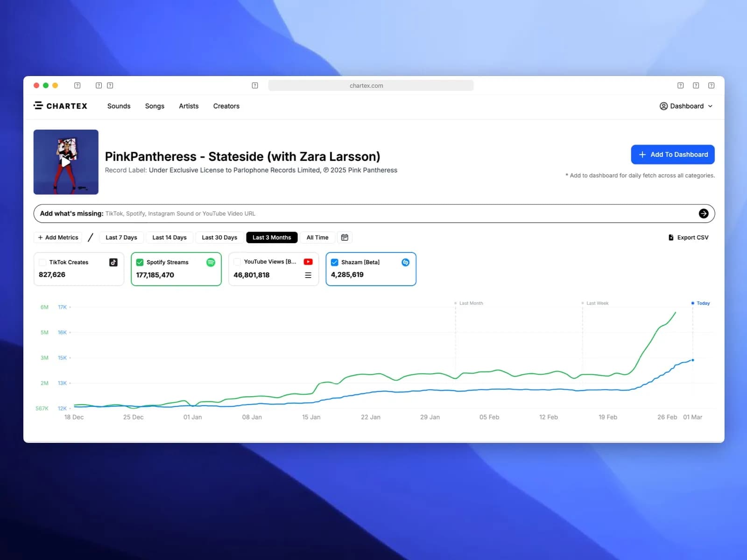Viewport: 747px width, 560px height.
Task: Click the YouTube icon on YouTube Views card
Action: click(308, 262)
